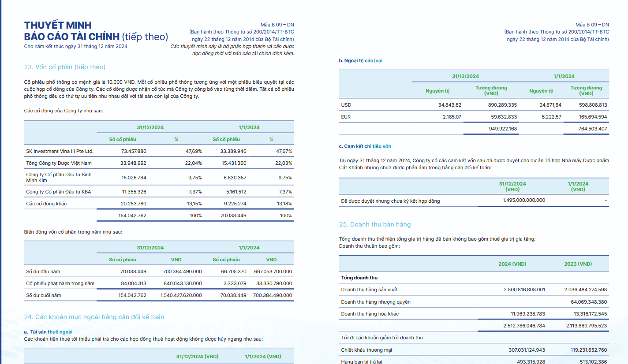The width and height of the screenshot is (628, 364).
Task: Select capital commitment '1.495.000.000.000'
Action: (524, 200)
